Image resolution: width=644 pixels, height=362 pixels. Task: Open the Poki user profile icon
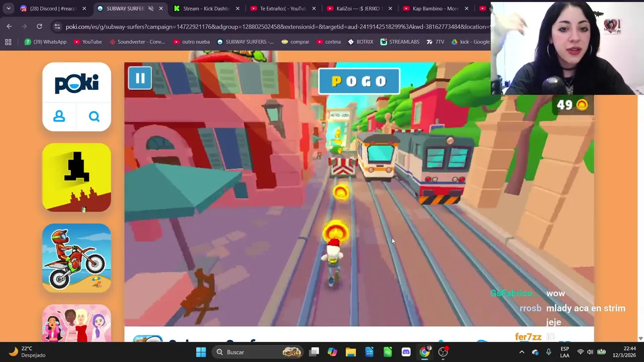click(59, 117)
